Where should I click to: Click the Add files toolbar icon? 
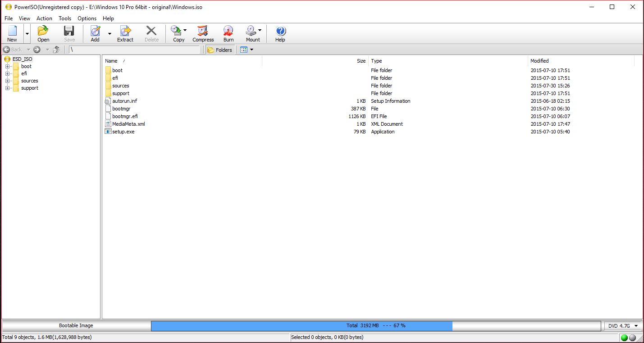[95, 33]
